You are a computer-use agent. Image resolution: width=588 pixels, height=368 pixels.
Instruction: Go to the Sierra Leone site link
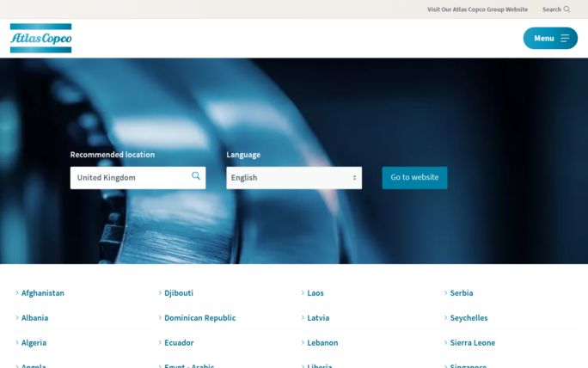click(472, 343)
